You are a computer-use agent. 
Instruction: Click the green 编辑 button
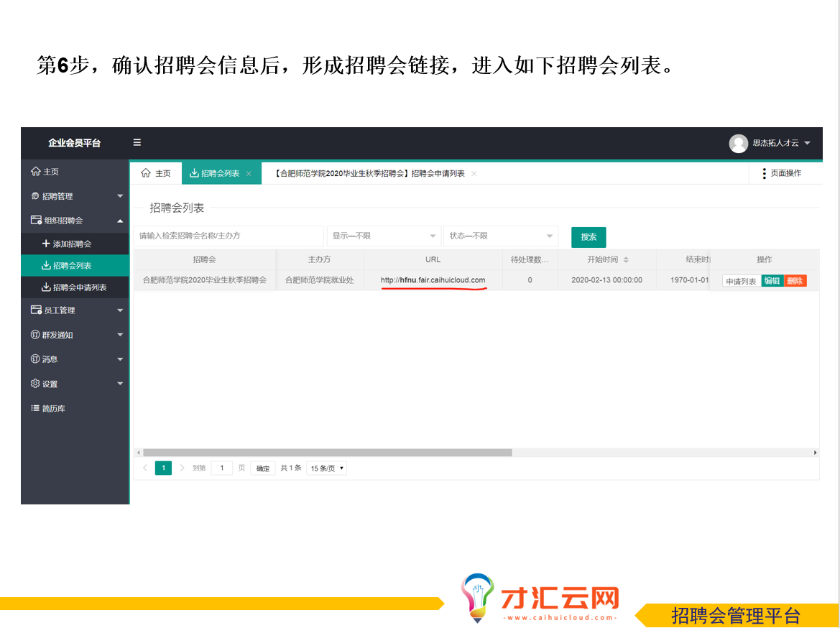[772, 281]
